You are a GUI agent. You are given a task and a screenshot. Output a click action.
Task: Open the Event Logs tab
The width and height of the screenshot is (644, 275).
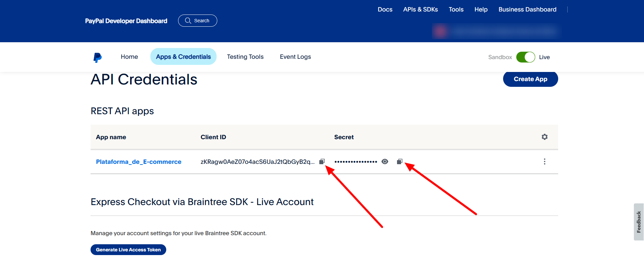coord(295,57)
